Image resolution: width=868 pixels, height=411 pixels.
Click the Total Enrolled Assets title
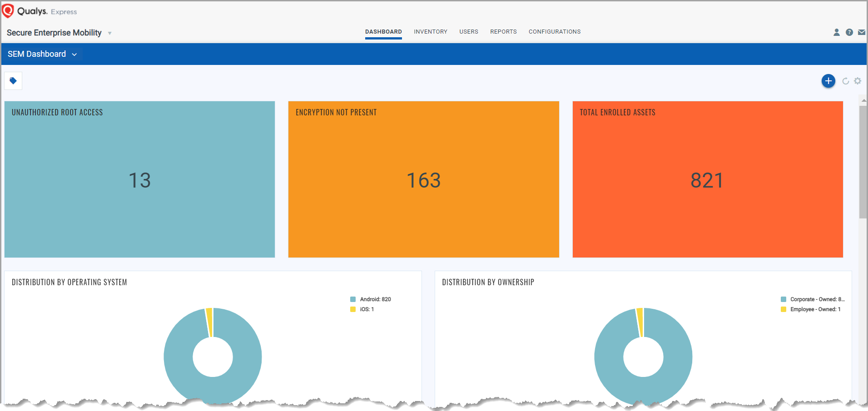(618, 112)
